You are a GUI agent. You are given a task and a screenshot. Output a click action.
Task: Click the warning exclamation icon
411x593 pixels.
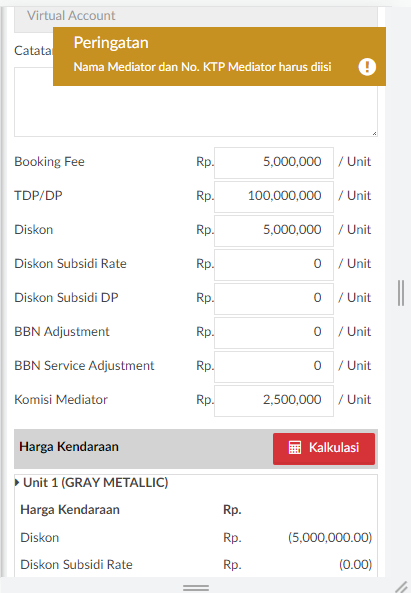pyautogui.click(x=367, y=67)
